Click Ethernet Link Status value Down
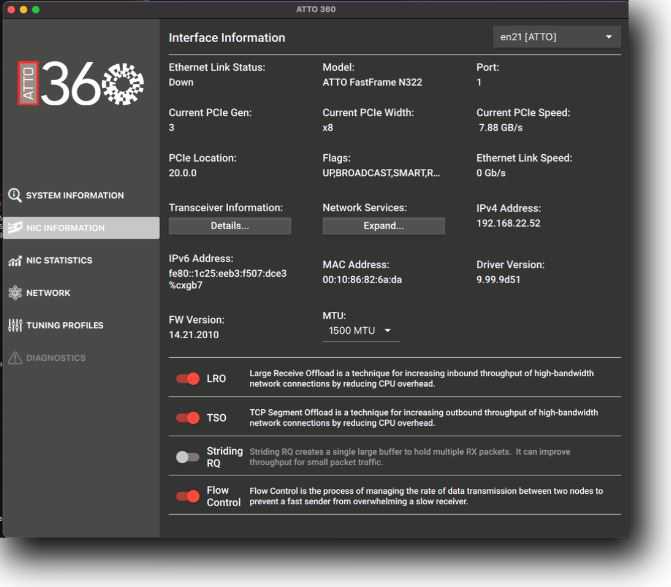Screen dimensions: 671x587 181,83
